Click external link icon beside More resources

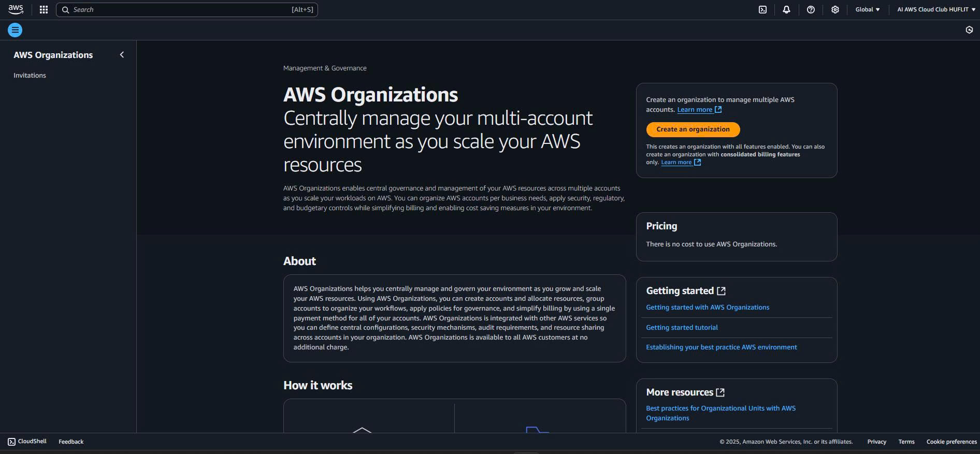pos(720,392)
